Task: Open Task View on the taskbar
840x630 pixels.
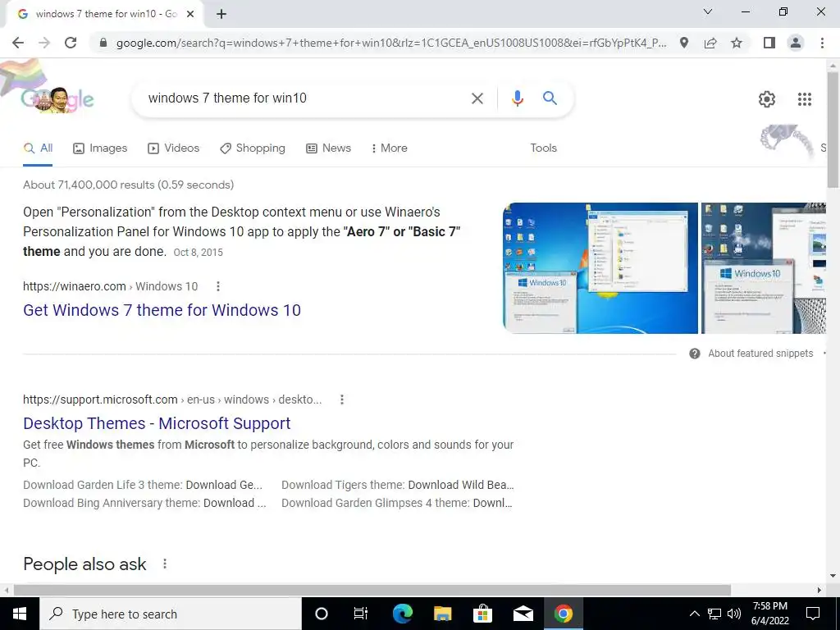Action: click(361, 614)
